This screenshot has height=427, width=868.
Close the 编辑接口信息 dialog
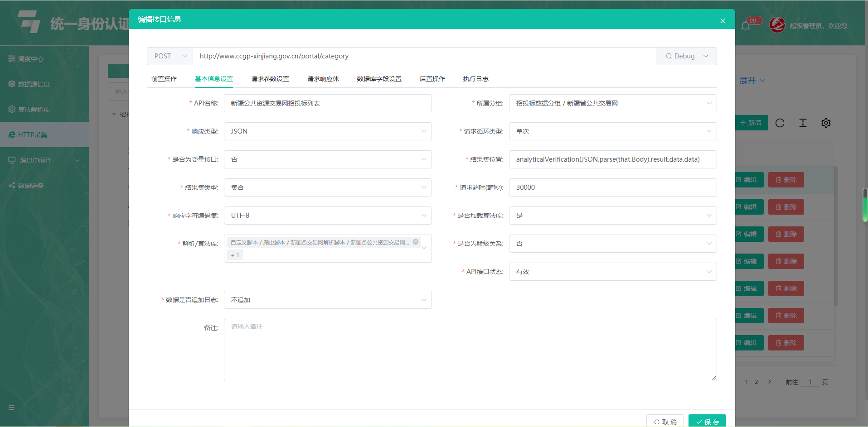[x=723, y=21]
